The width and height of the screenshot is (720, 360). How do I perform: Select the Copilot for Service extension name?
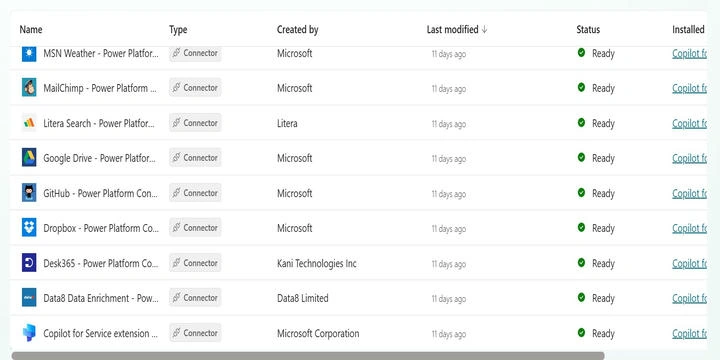click(101, 333)
